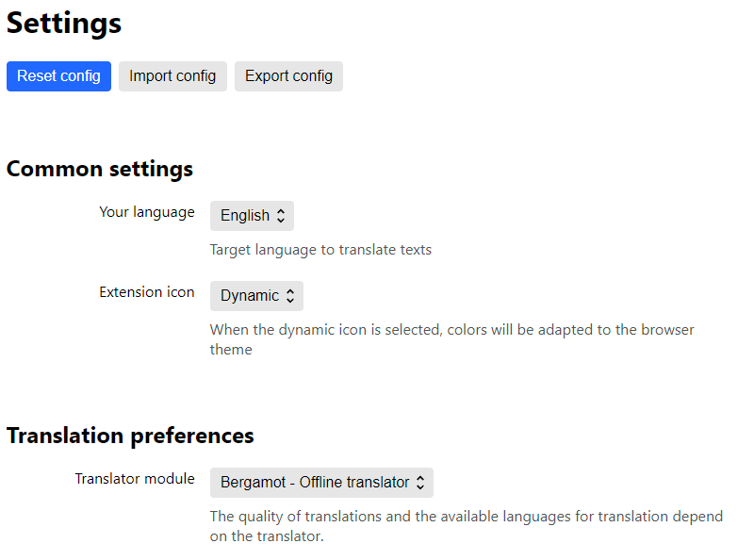
Task: Click the 'Your language' field label
Action: point(146,212)
